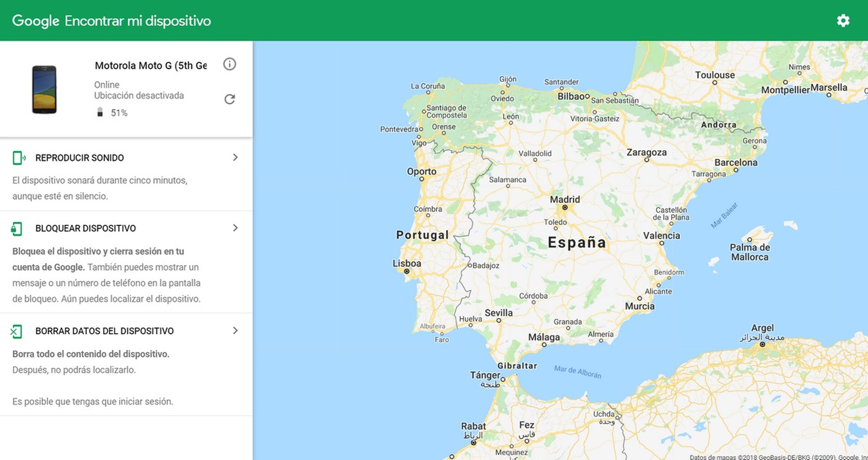Click the erase device data icon
The height and width of the screenshot is (460, 868).
[x=16, y=331]
